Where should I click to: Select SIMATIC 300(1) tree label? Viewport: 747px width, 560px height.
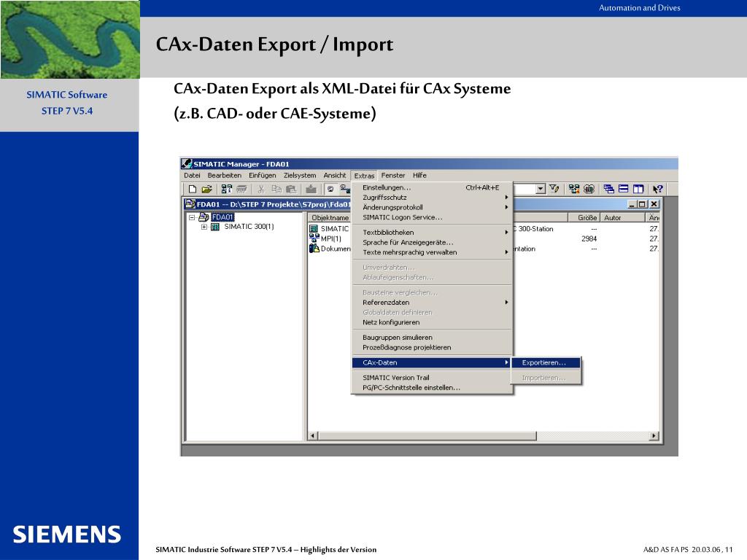[x=249, y=227]
